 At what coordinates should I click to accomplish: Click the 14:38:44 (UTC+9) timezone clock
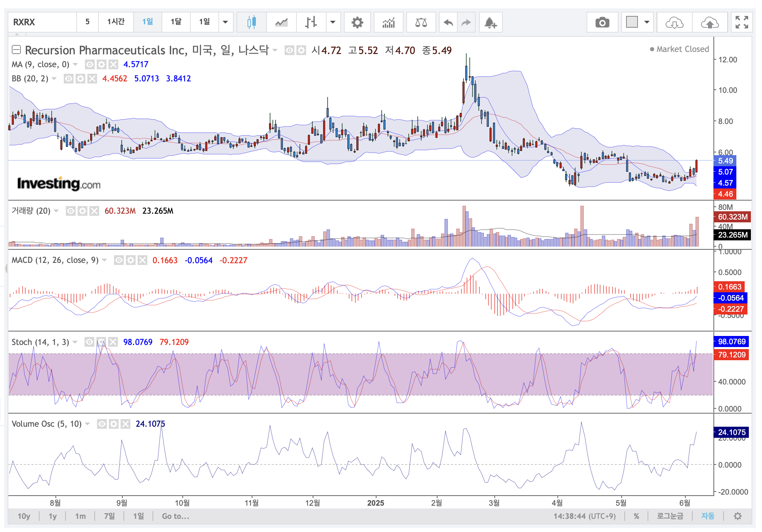(585, 516)
